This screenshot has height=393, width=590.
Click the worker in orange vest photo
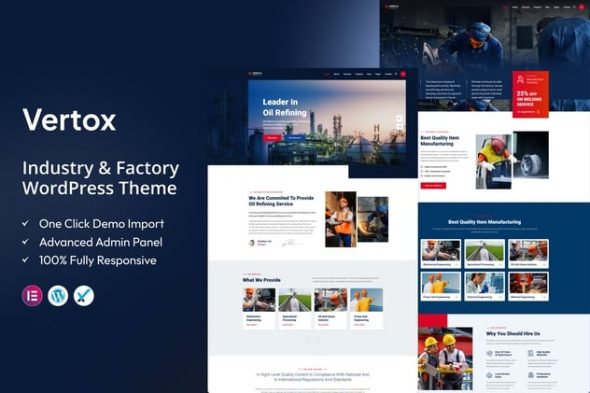click(341, 219)
